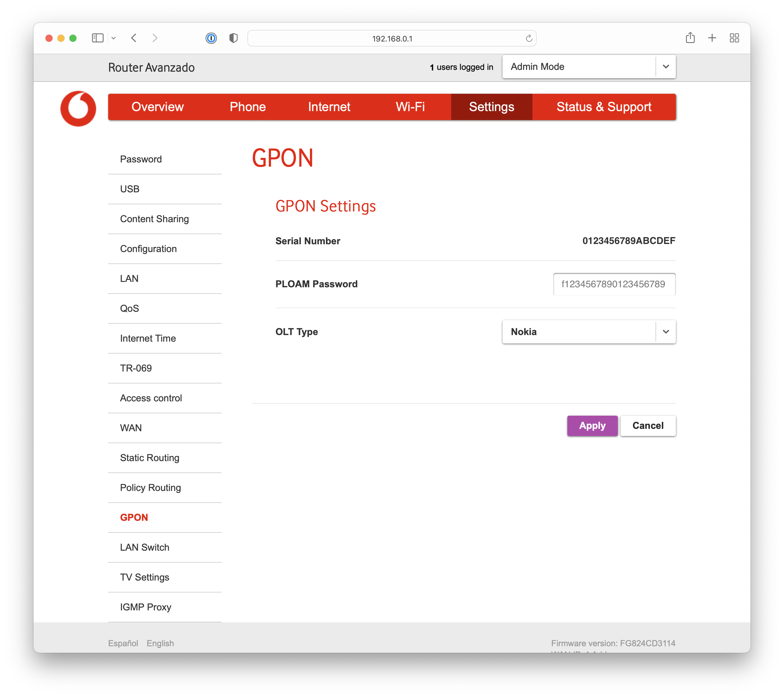Open the privacy report shield icon
This screenshot has width=784, height=697.
coord(233,38)
